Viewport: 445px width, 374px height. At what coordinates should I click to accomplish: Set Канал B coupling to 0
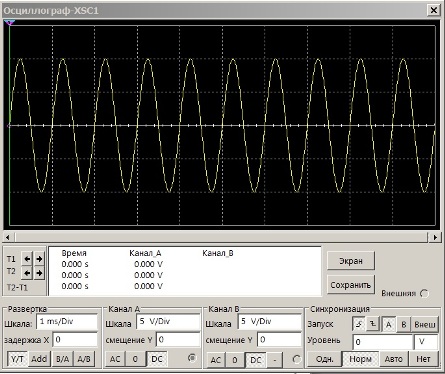click(235, 360)
